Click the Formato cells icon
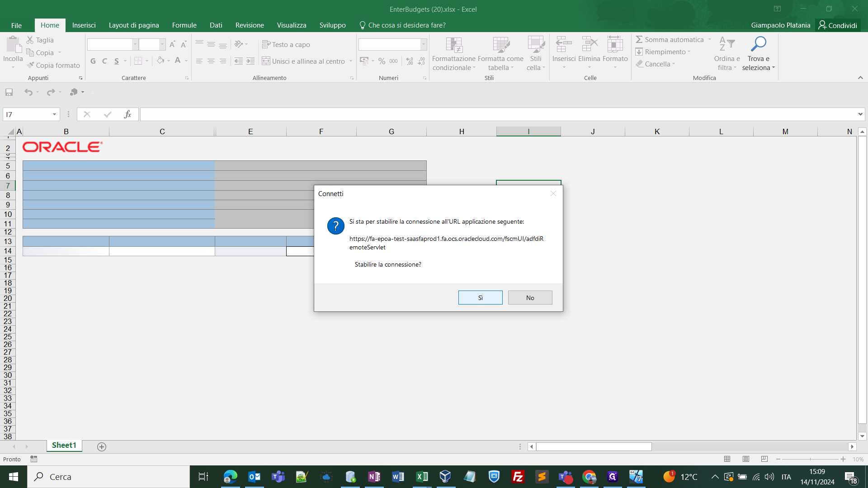This screenshot has width=868, height=488. [x=615, y=45]
